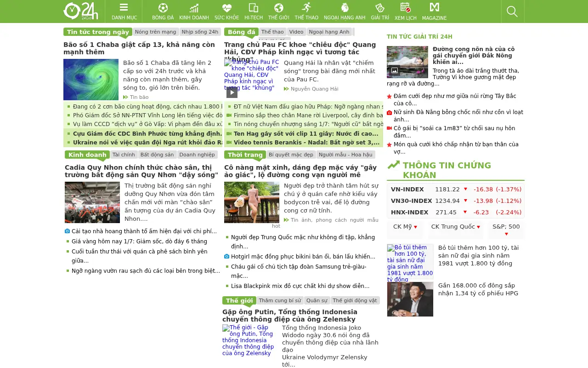Open gallery icon on Đắk Nông thumbnail
Image resolution: width=588 pixels, height=368 pixels.
point(394,71)
